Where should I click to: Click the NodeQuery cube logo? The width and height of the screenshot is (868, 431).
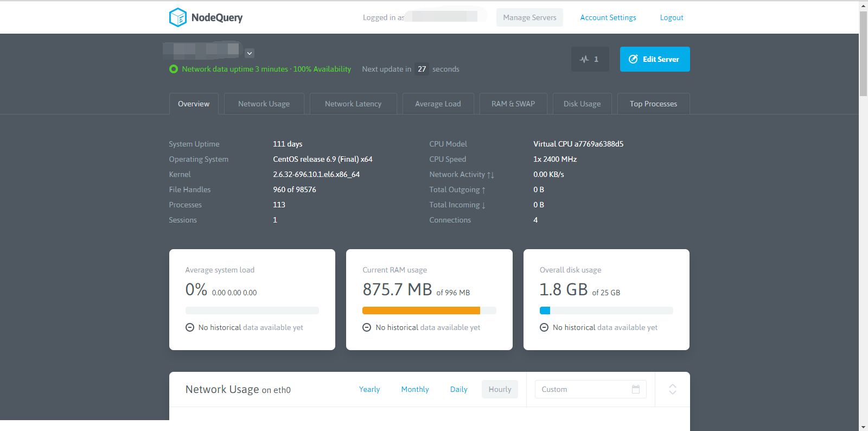click(177, 17)
